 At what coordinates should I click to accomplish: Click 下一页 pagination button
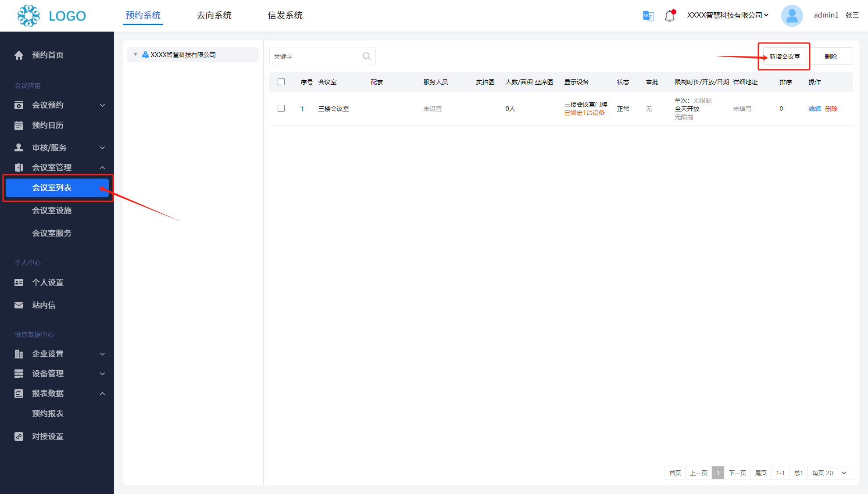737,473
